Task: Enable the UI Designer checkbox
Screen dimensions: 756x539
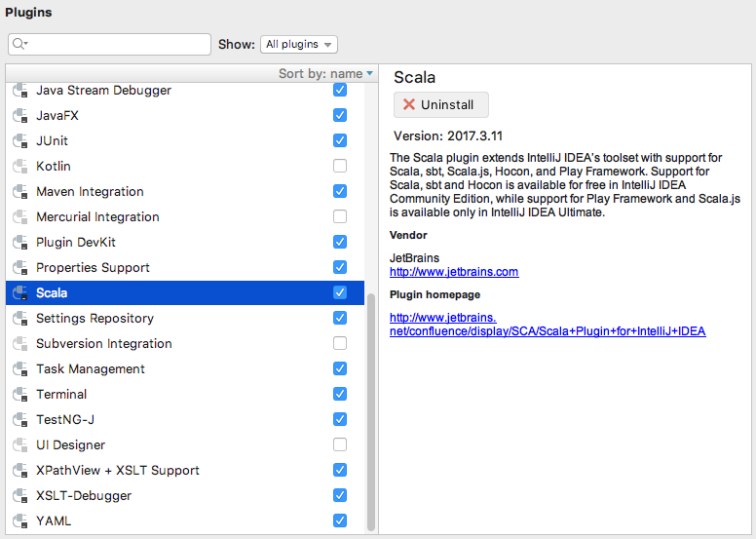Action: click(x=340, y=444)
